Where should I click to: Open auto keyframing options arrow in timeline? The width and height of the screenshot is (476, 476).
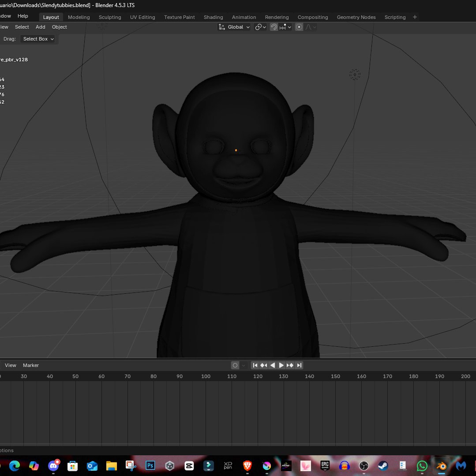(244, 365)
